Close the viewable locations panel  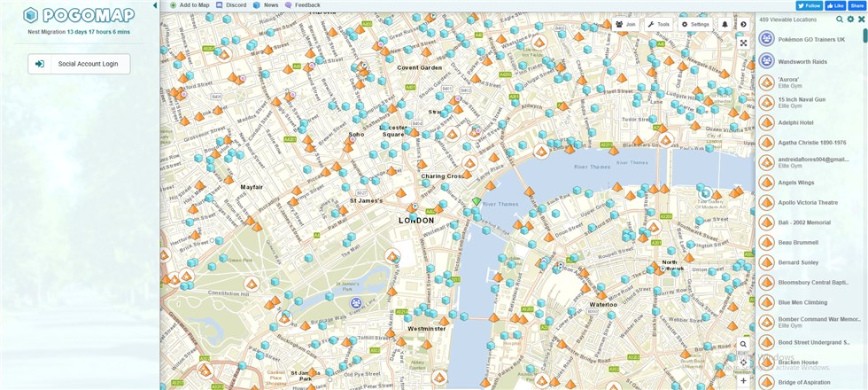pyautogui.click(x=861, y=19)
